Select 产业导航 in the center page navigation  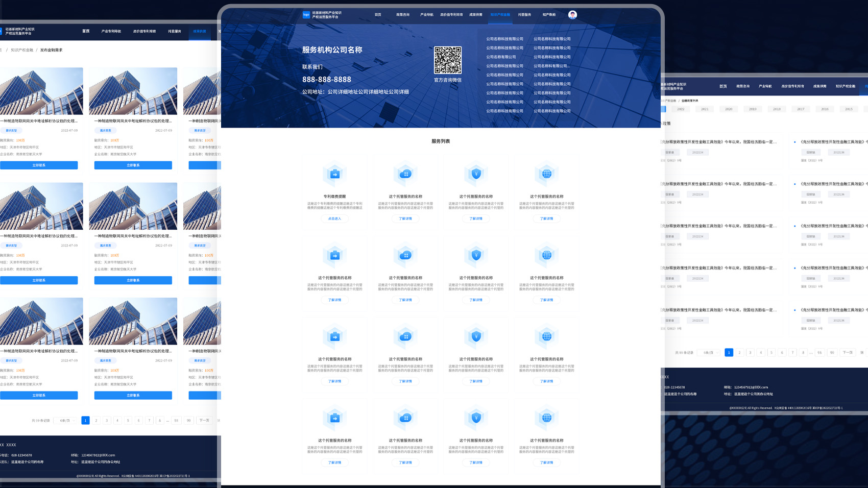pyautogui.click(x=427, y=15)
